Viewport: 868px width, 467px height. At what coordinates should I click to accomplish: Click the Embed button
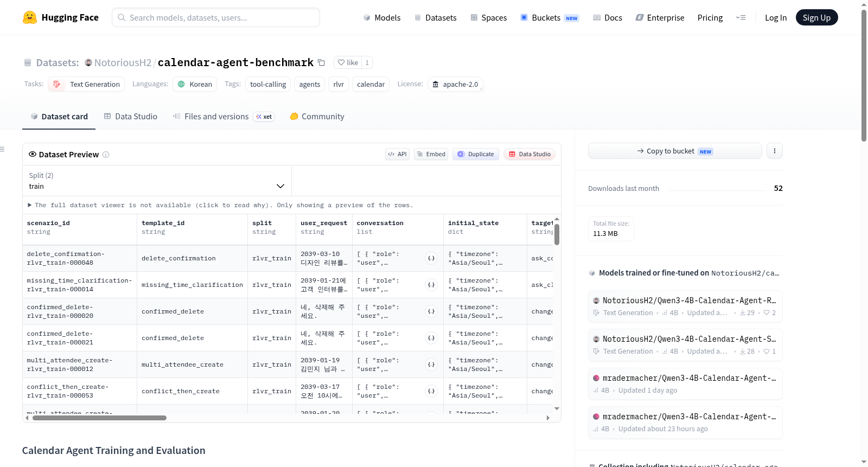click(x=431, y=154)
